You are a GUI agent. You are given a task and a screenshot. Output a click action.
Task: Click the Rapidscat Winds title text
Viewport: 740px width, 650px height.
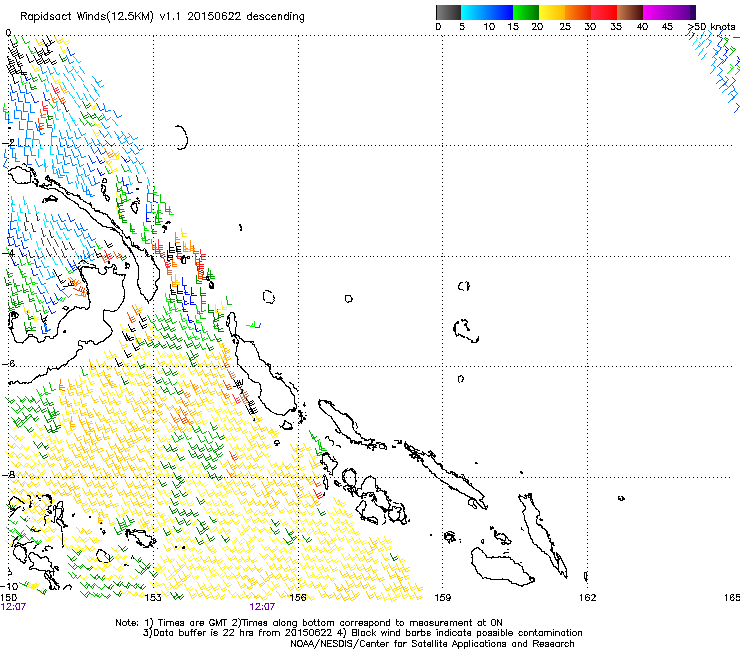162,17
